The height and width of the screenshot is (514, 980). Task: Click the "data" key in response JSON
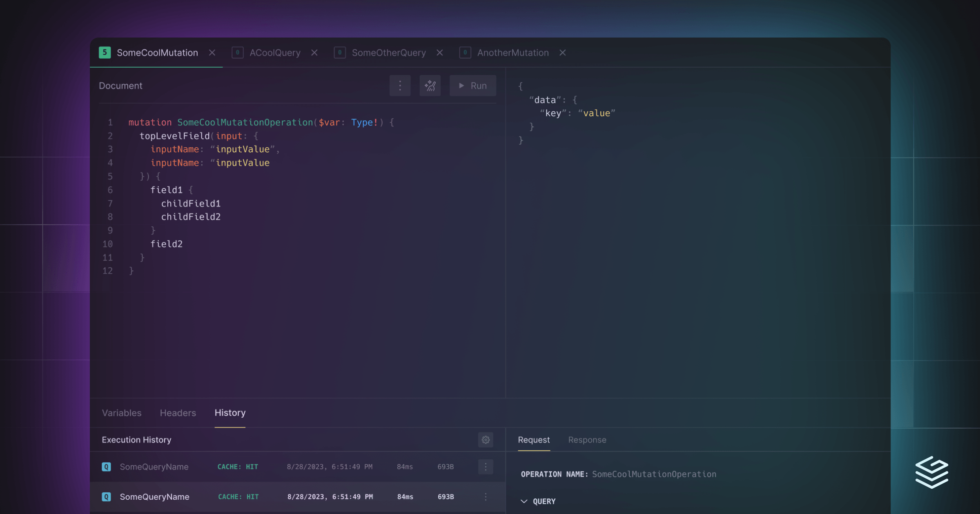pyautogui.click(x=545, y=100)
